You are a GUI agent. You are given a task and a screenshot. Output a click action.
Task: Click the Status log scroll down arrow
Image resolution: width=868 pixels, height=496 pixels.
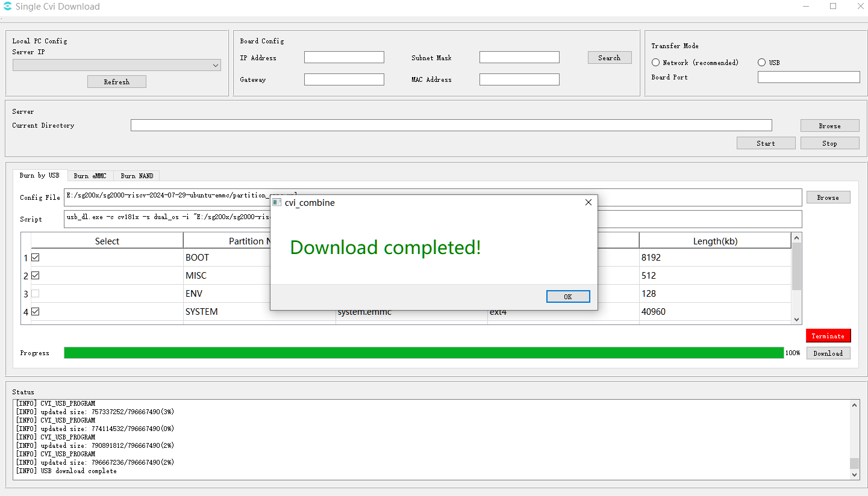point(855,474)
